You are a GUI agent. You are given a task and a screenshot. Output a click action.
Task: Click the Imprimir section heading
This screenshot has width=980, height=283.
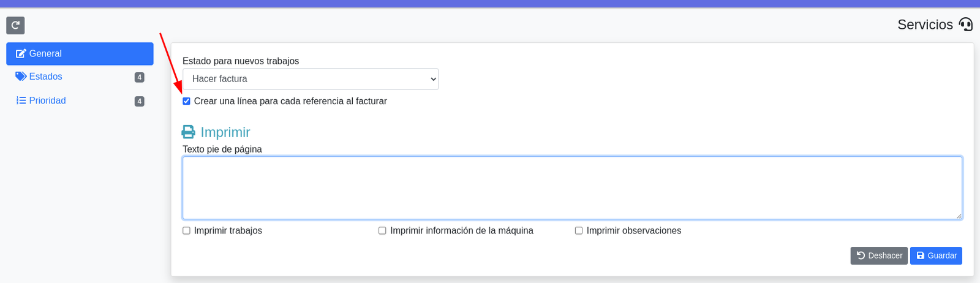coord(225,132)
